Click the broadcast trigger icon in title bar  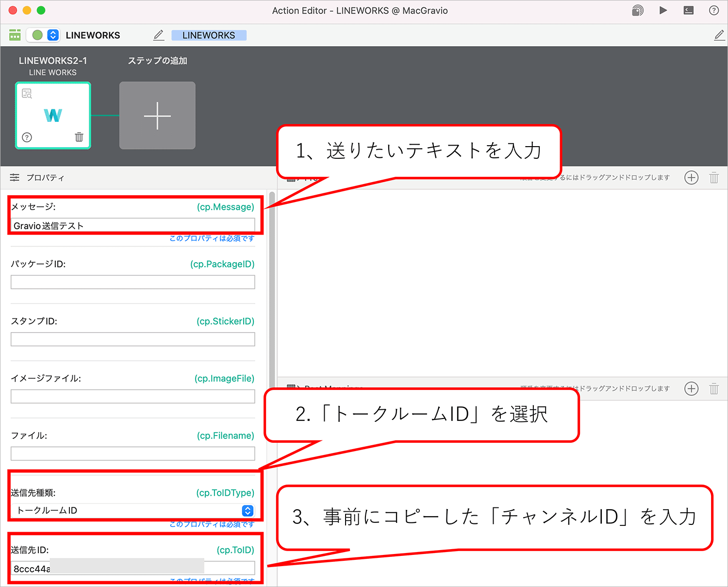point(638,10)
